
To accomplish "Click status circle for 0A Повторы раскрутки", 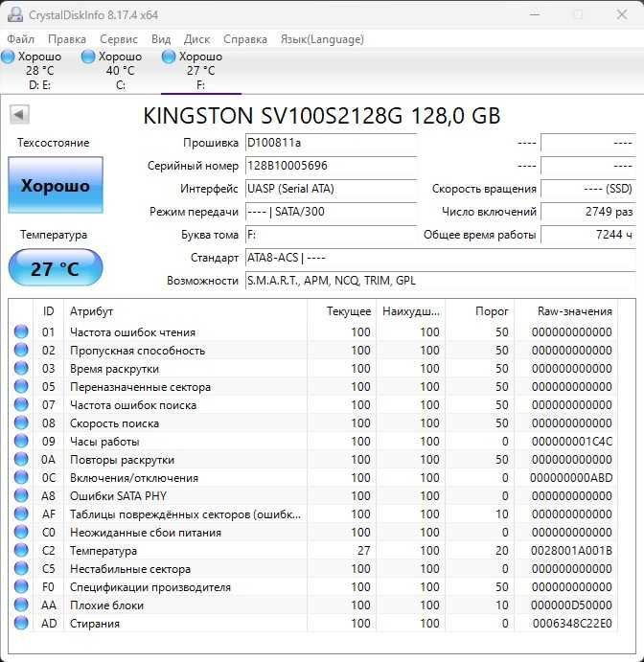I will (21, 459).
